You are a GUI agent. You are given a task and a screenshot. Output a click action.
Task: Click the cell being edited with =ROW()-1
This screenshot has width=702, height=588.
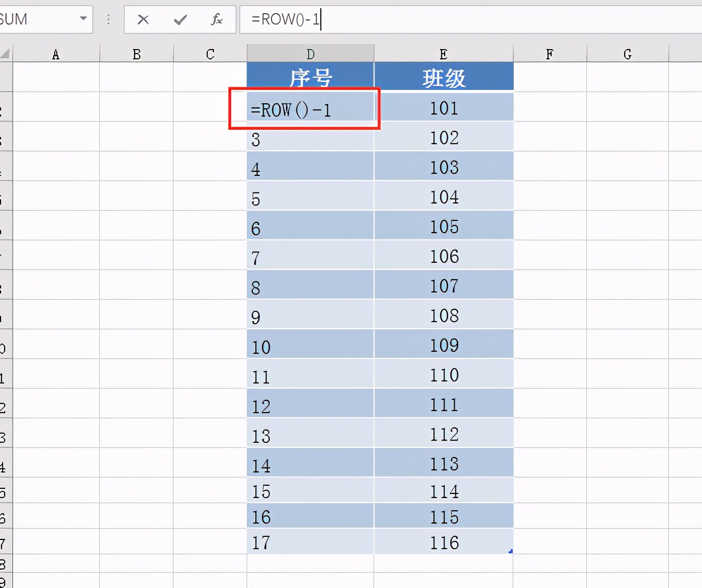[x=310, y=109]
